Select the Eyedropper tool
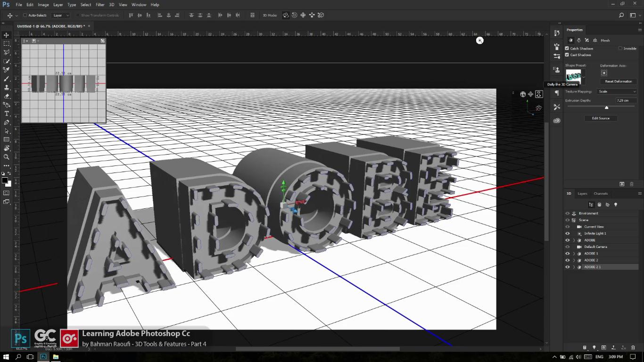644x362 pixels. (7, 70)
